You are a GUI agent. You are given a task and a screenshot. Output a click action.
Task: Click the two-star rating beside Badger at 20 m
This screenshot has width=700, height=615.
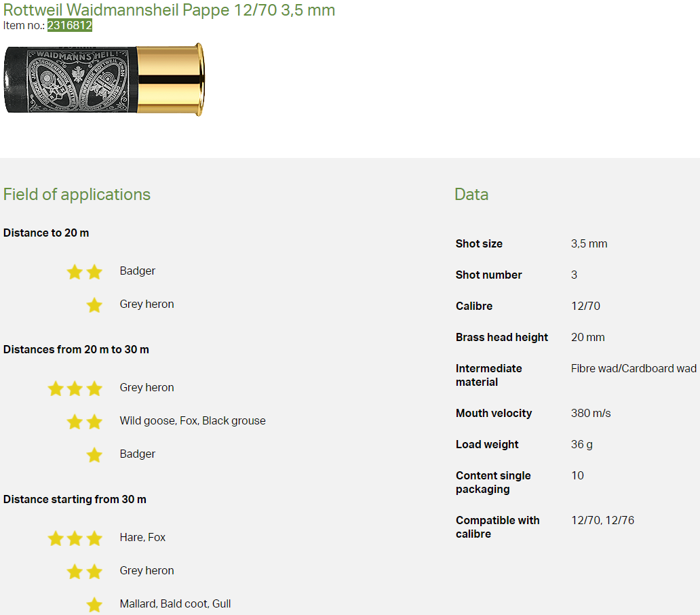(84, 272)
